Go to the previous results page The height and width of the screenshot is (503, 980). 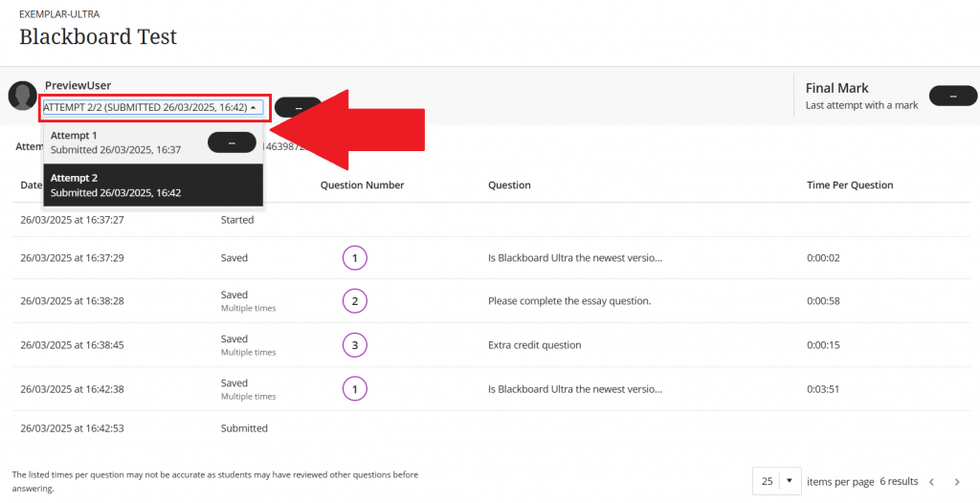pos(931,482)
